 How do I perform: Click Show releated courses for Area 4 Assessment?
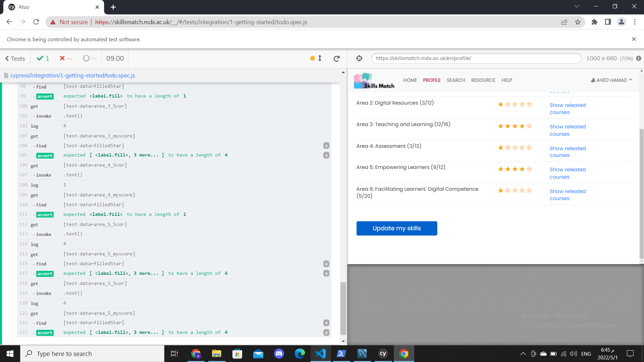568,152
